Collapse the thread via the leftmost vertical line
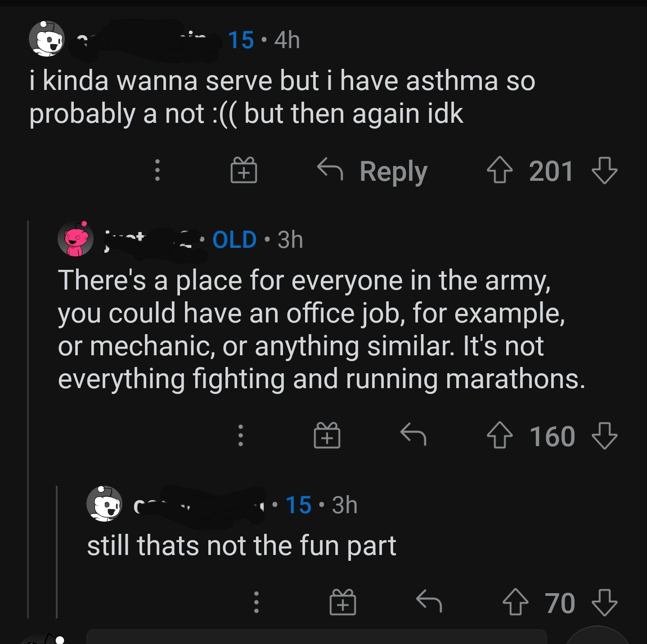Viewport: 647px width, 644px height. pos(28,418)
